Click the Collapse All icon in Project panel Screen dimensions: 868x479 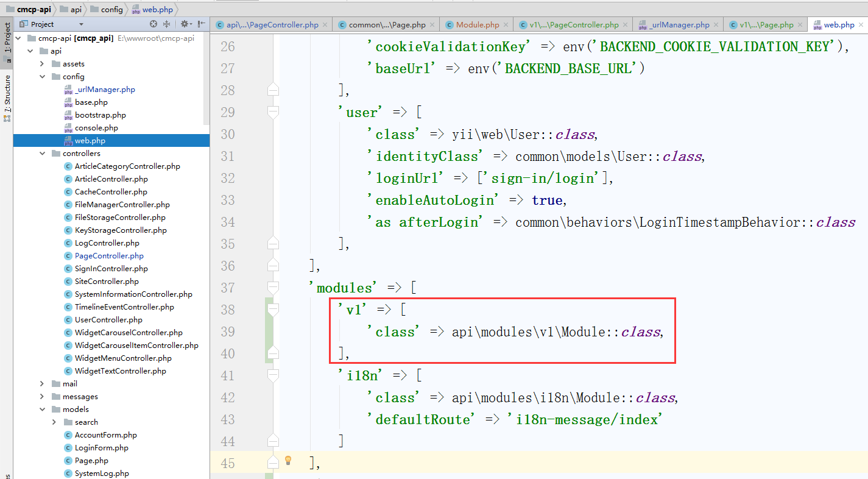pyautogui.click(x=167, y=24)
